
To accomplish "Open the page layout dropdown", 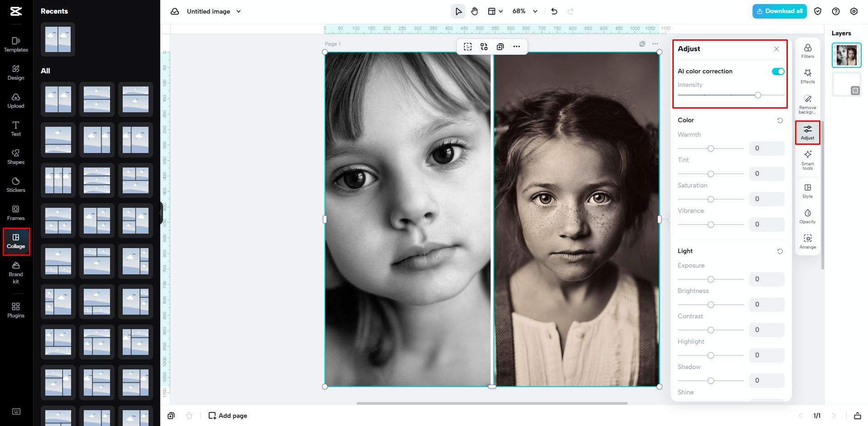I will pyautogui.click(x=495, y=11).
